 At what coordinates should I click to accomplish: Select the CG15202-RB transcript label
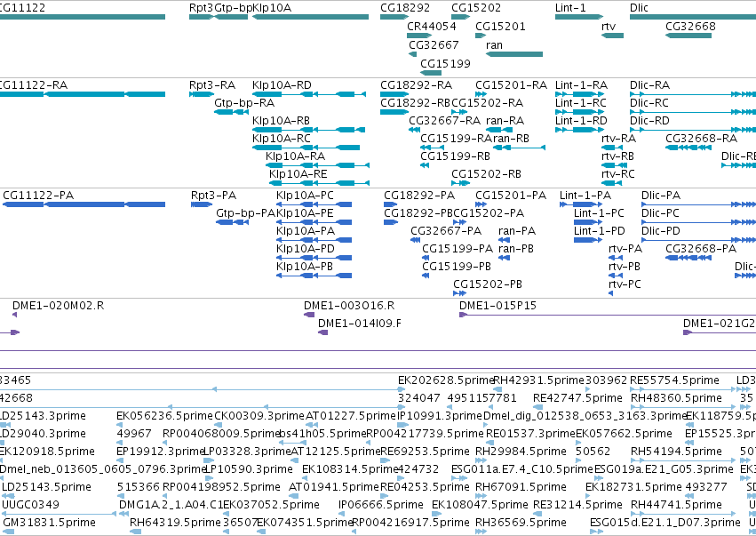486,173
